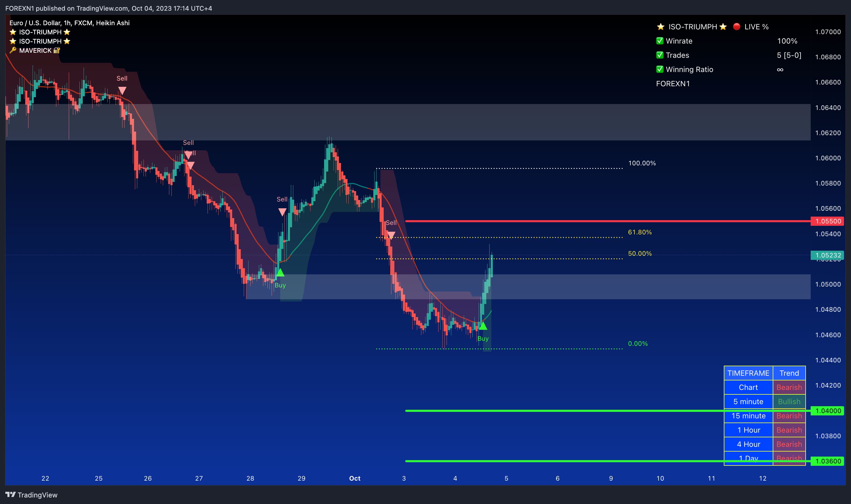Click the Sell label above marker near date 25

pyautogui.click(x=122, y=79)
